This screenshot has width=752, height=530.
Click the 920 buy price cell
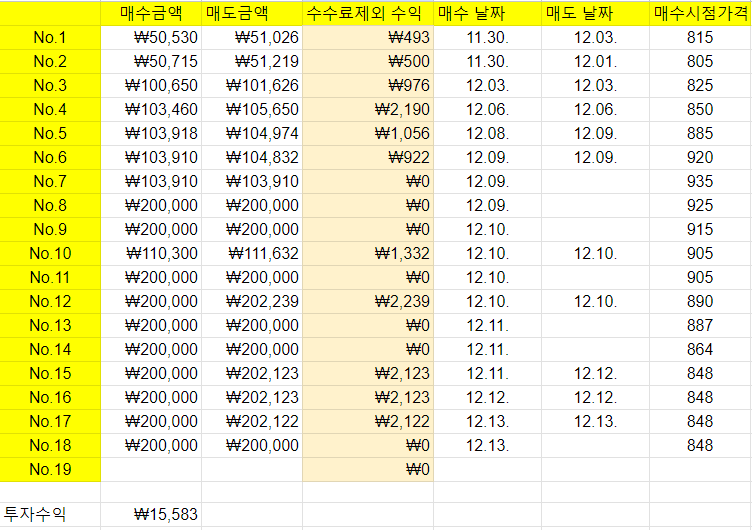point(700,157)
